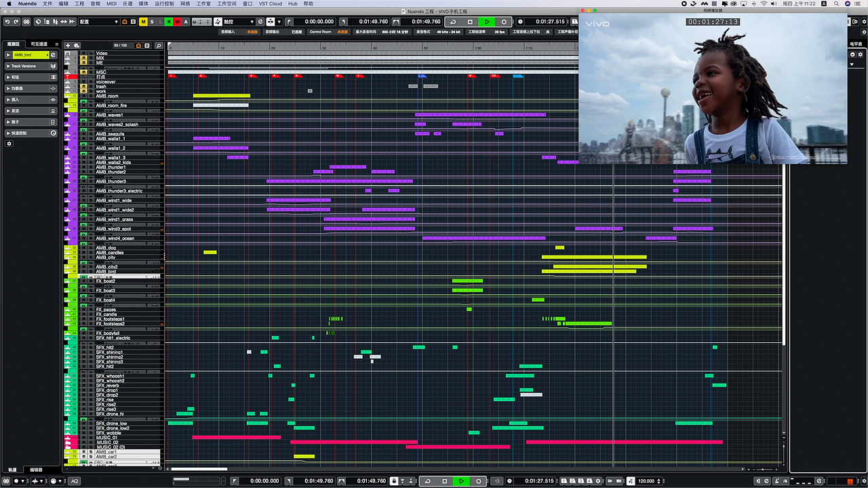Click the 电平表 meter panel label
This screenshot has height=488, width=868.
point(856,44)
